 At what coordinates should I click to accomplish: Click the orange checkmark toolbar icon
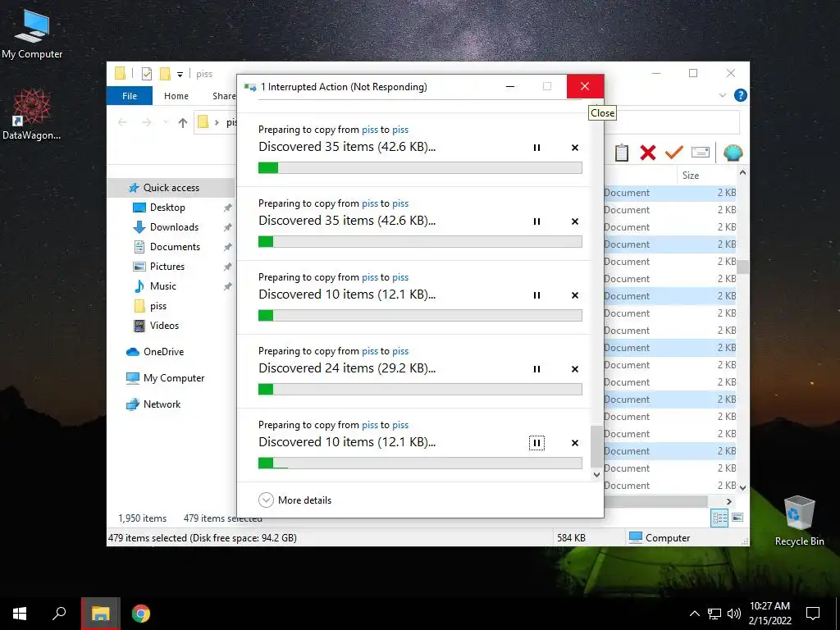point(674,153)
